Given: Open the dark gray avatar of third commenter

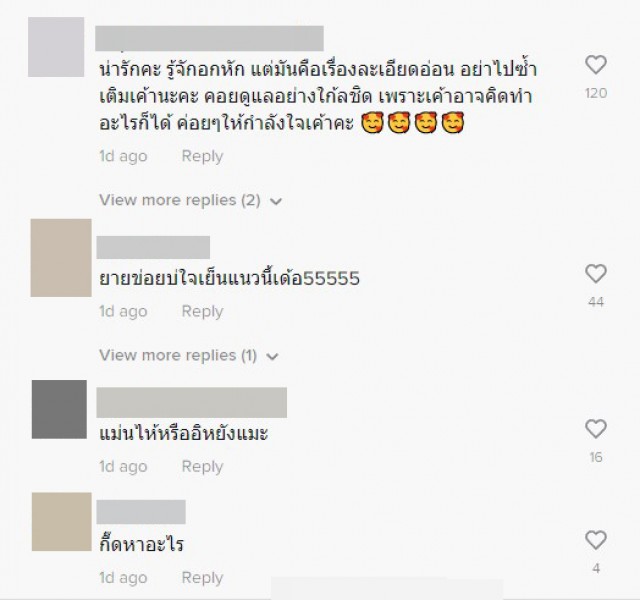Looking at the screenshot, I should click(x=59, y=409).
